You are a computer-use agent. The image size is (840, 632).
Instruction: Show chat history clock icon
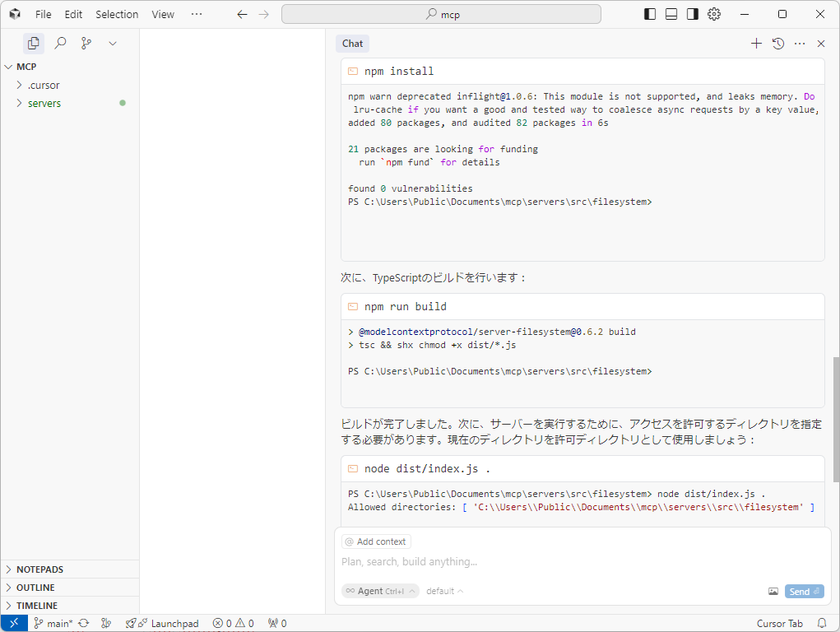point(778,44)
